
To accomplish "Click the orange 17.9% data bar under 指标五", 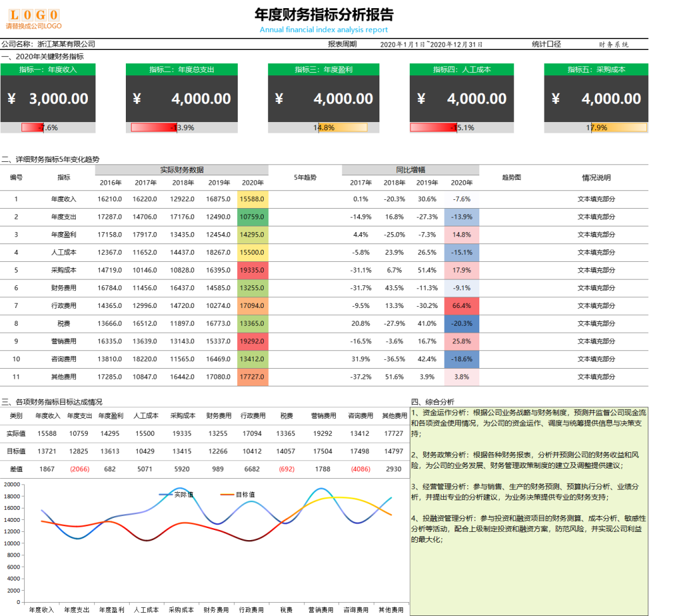I will [619, 128].
